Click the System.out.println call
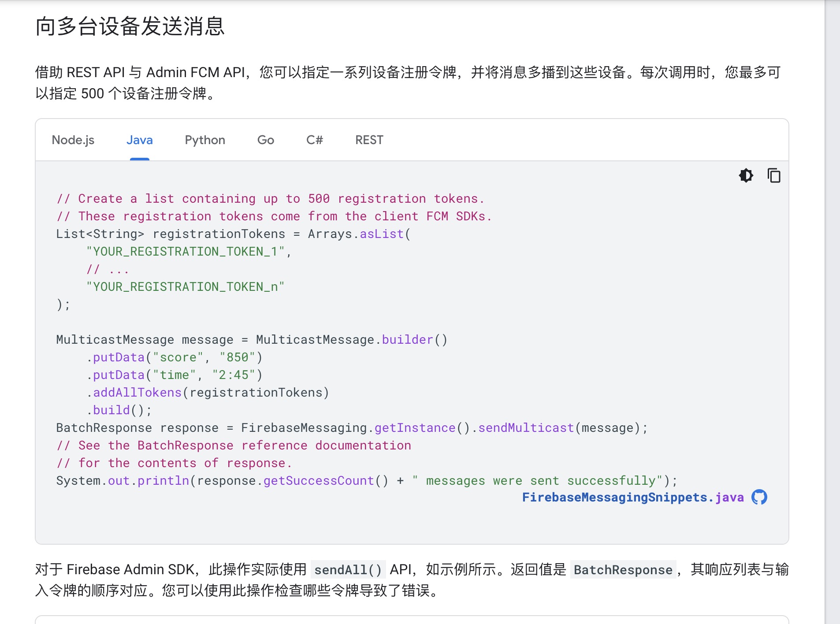Image resolution: width=840 pixels, height=624 pixels. tap(123, 481)
